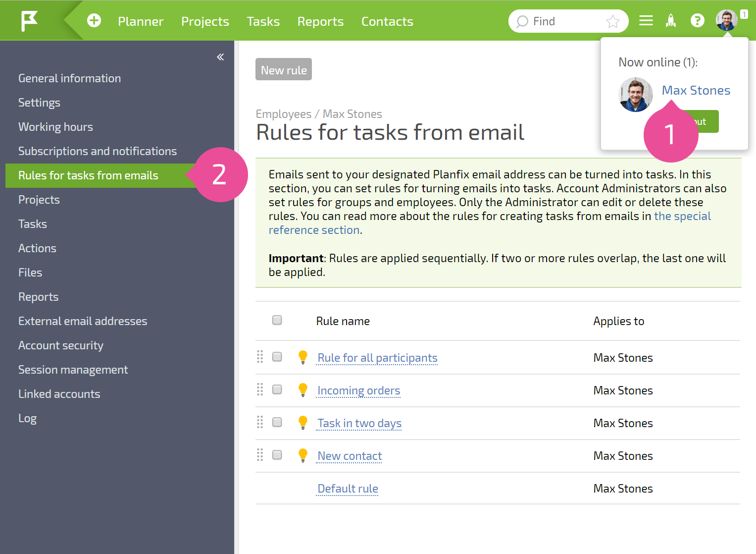Grab drag handle of New contact row
This screenshot has height=554, width=756.
tap(260, 455)
